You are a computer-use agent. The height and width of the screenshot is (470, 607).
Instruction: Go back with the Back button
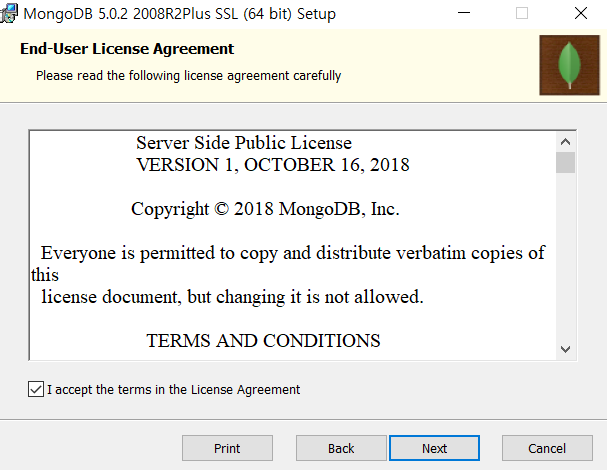pyautogui.click(x=341, y=448)
